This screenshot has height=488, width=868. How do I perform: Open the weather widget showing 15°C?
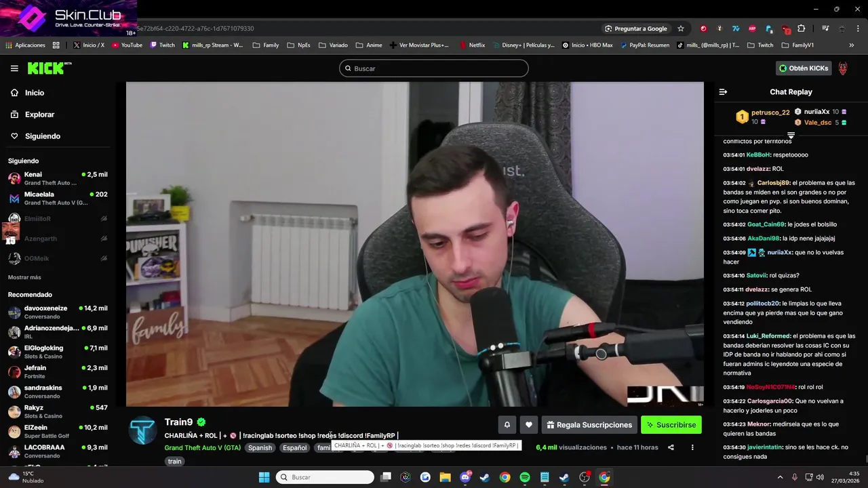27,477
